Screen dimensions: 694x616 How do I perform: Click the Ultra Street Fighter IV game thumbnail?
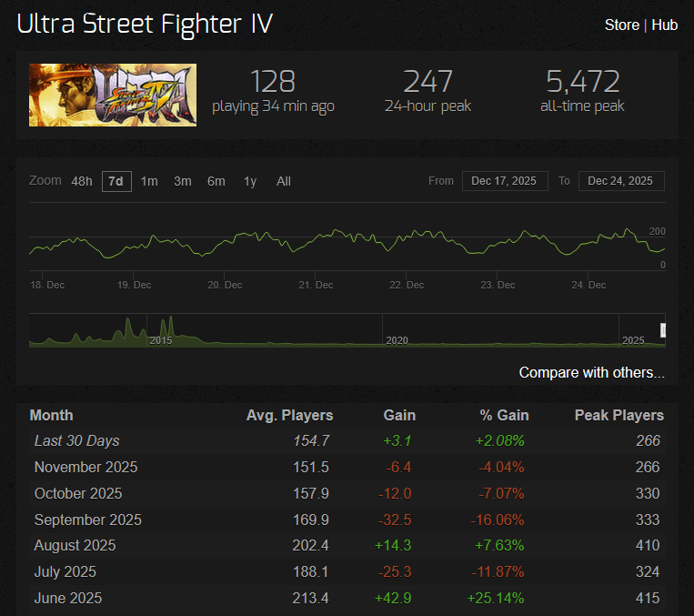click(113, 95)
